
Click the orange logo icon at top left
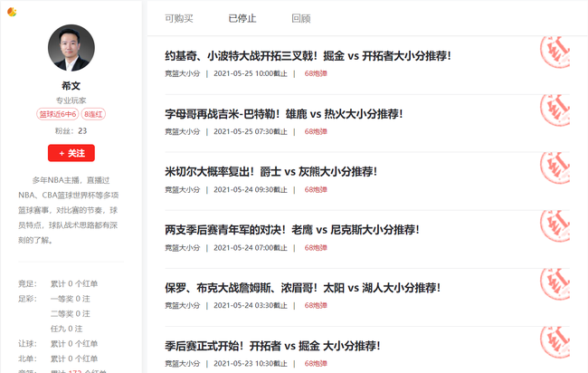12,12
